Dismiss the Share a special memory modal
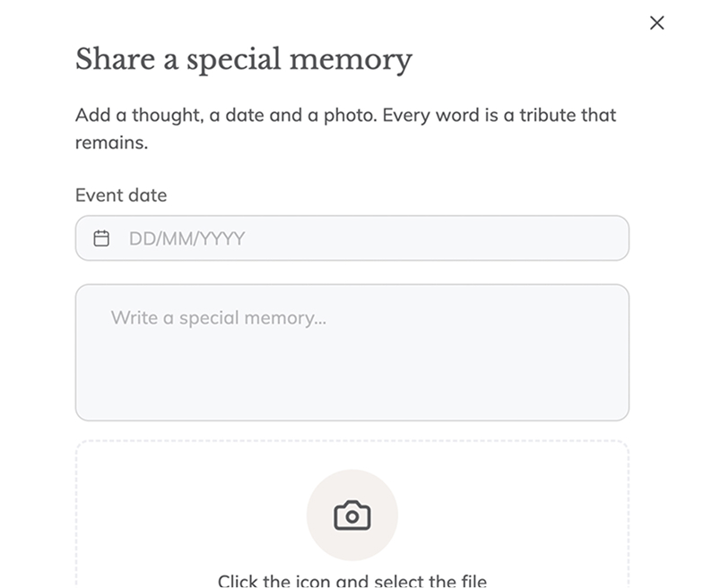 (657, 23)
